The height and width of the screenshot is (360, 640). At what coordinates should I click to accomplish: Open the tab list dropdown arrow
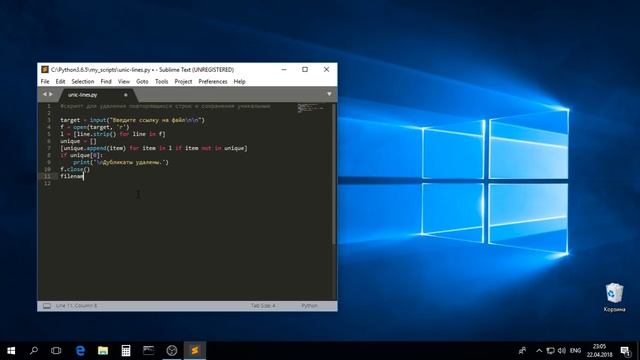tap(329, 94)
